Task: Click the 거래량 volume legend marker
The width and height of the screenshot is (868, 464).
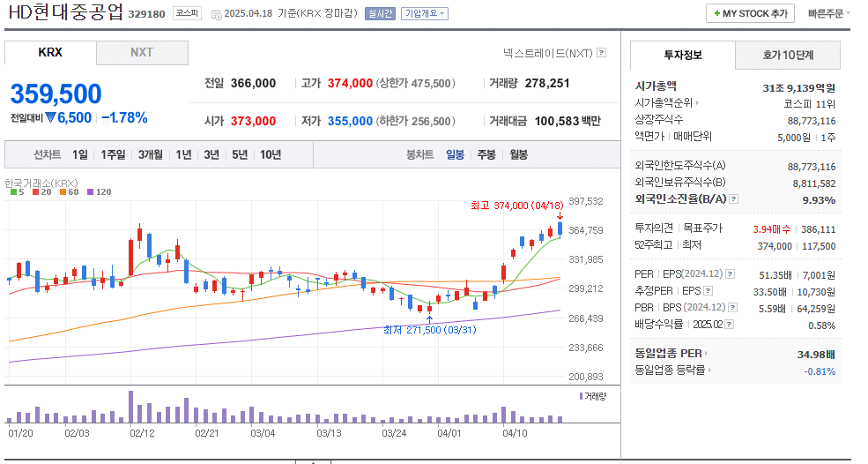Action: [x=582, y=396]
